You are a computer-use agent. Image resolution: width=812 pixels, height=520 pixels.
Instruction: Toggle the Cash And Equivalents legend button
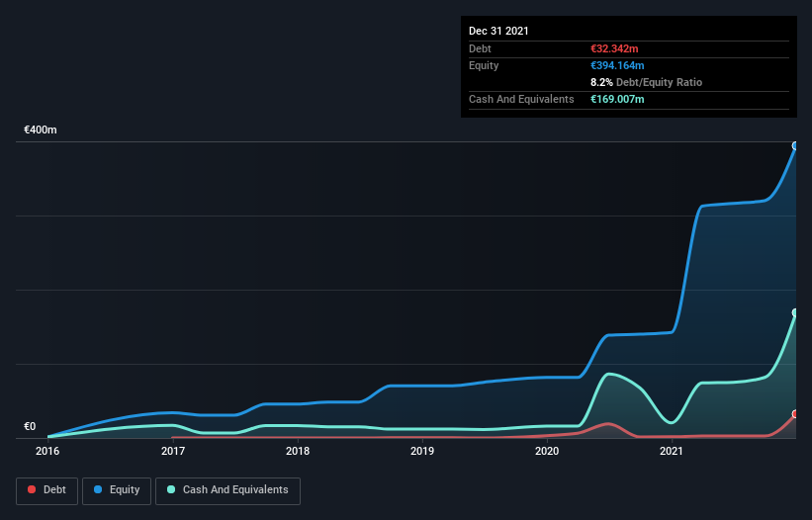227,490
